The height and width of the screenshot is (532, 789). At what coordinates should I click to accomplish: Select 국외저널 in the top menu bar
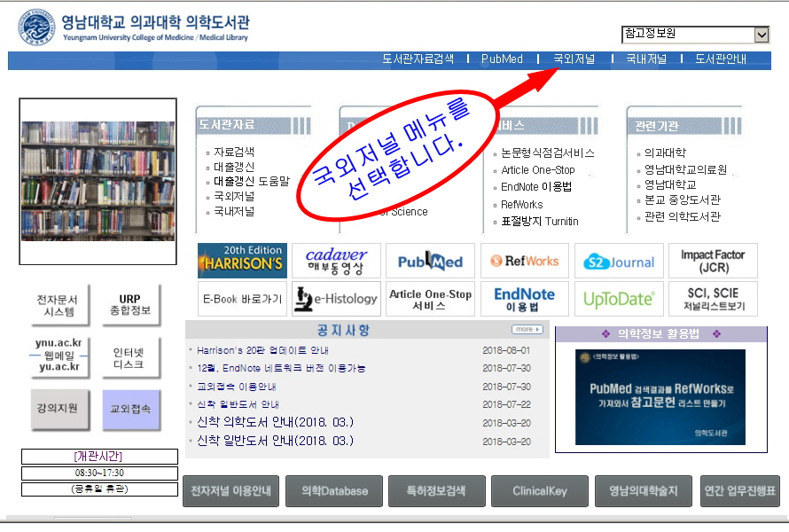point(574,59)
